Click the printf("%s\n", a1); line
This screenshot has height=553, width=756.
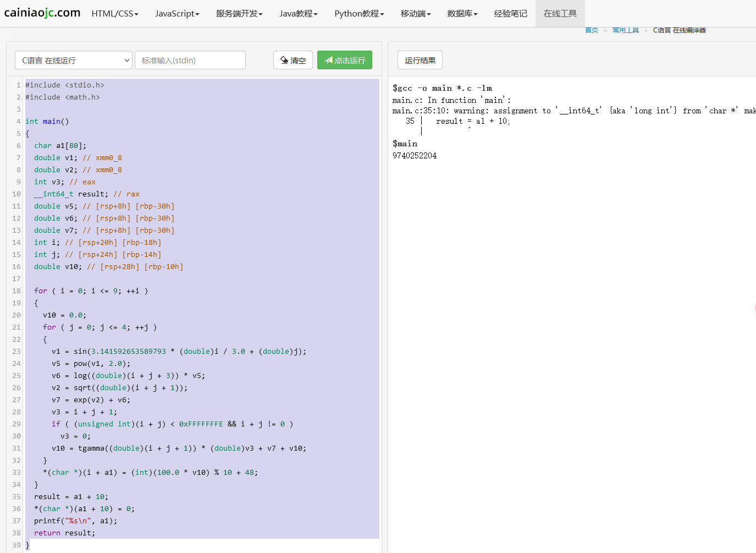(76, 521)
